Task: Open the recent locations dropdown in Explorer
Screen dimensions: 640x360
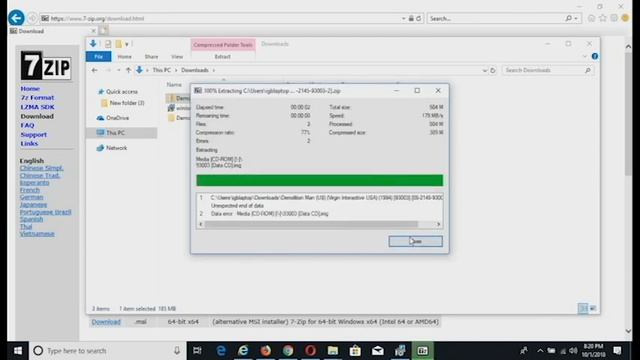Action: point(118,70)
